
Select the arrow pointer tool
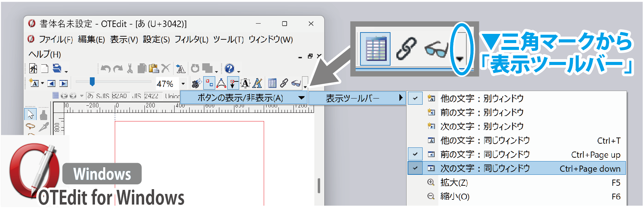(x=30, y=114)
